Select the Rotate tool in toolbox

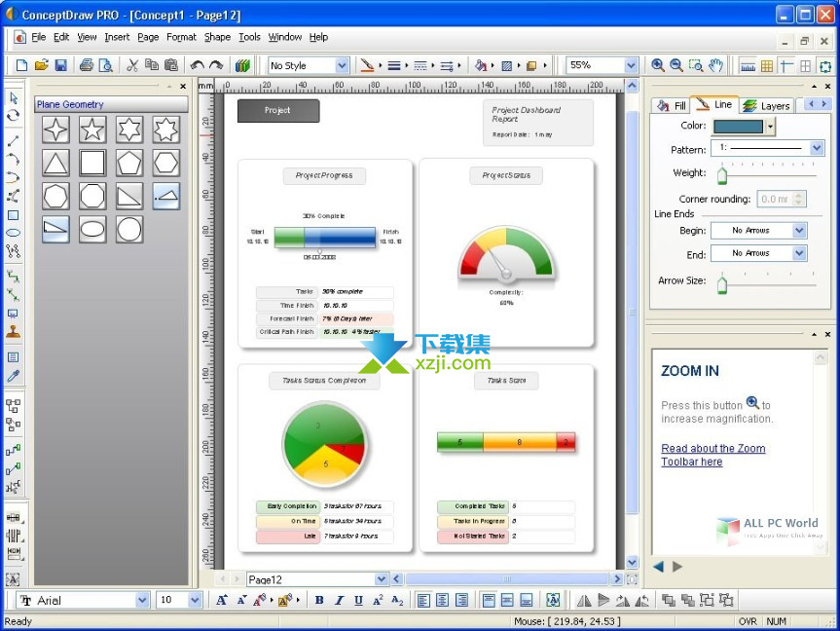click(14, 116)
